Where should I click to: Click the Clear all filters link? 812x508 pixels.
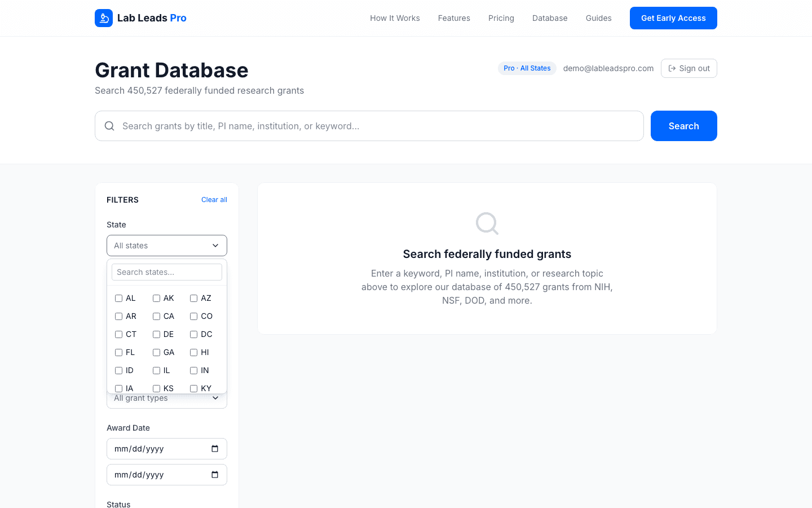pos(214,200)
